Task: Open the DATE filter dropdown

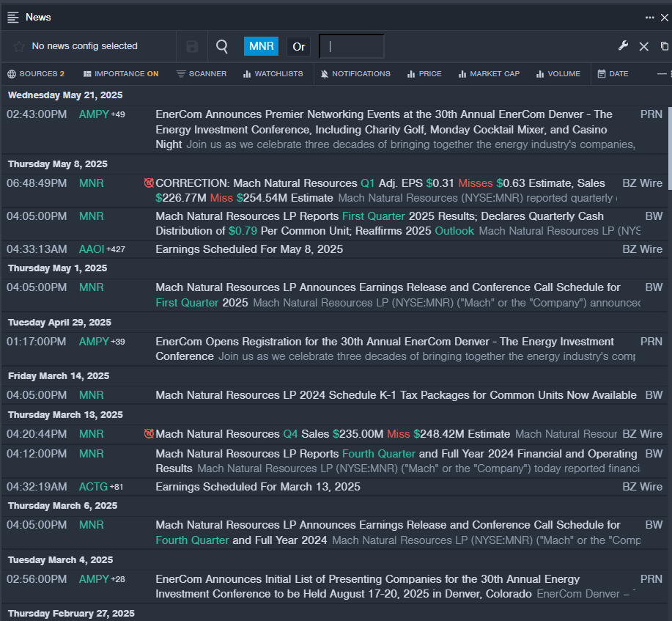Action: click(613, 74)
